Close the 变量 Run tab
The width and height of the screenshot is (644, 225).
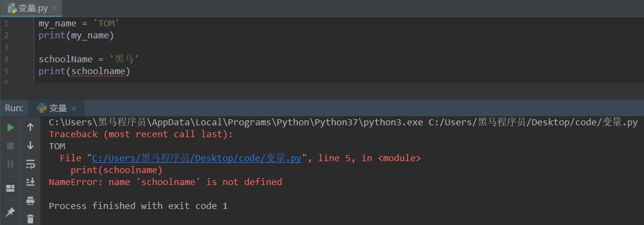point(74,109)
